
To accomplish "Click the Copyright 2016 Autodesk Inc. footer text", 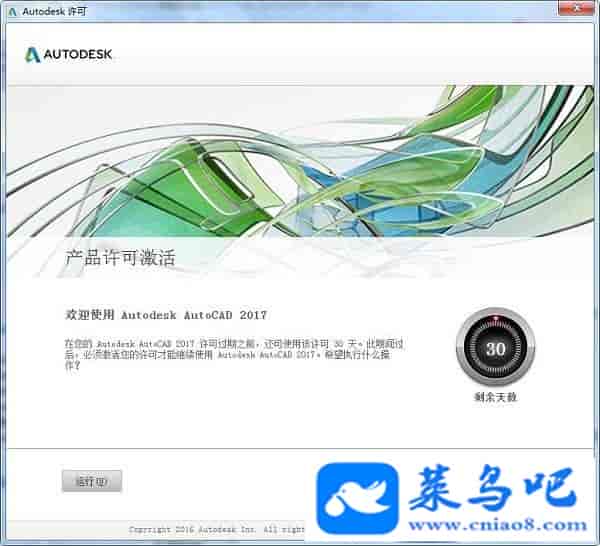I will tap(217, 530).
